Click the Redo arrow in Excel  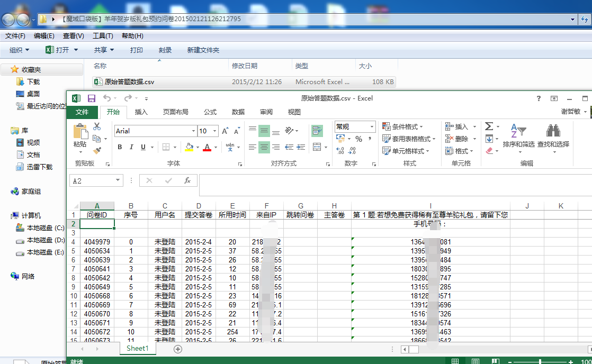[128, 98]
